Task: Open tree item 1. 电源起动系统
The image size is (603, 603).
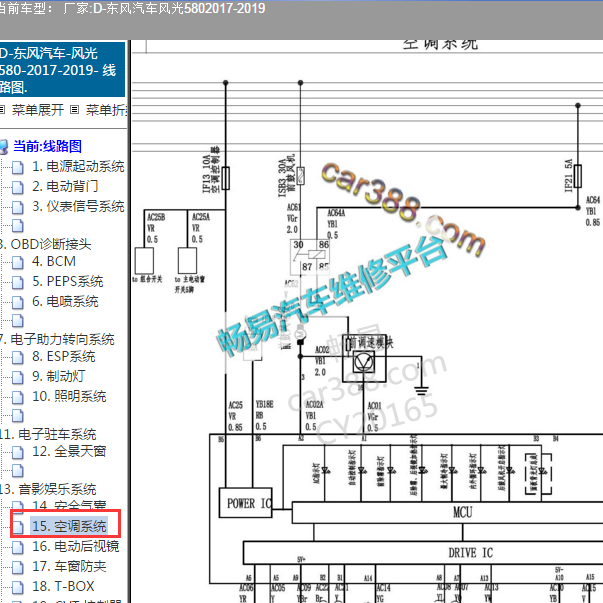Action: click(78, 167)
